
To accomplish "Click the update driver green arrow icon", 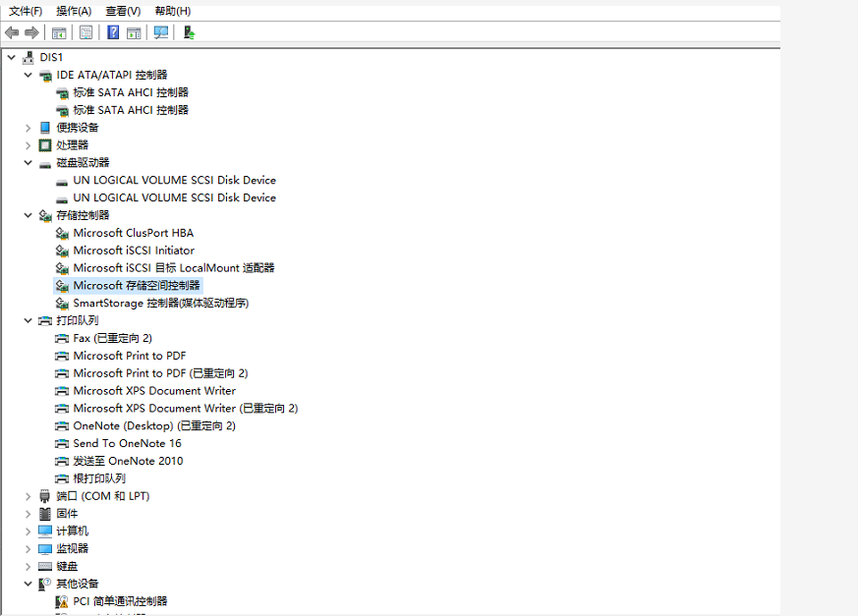I will click(189, 32).
